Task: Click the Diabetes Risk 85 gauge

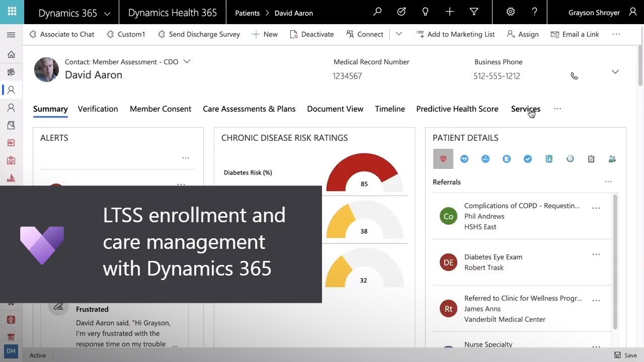Action: point(364,172)
